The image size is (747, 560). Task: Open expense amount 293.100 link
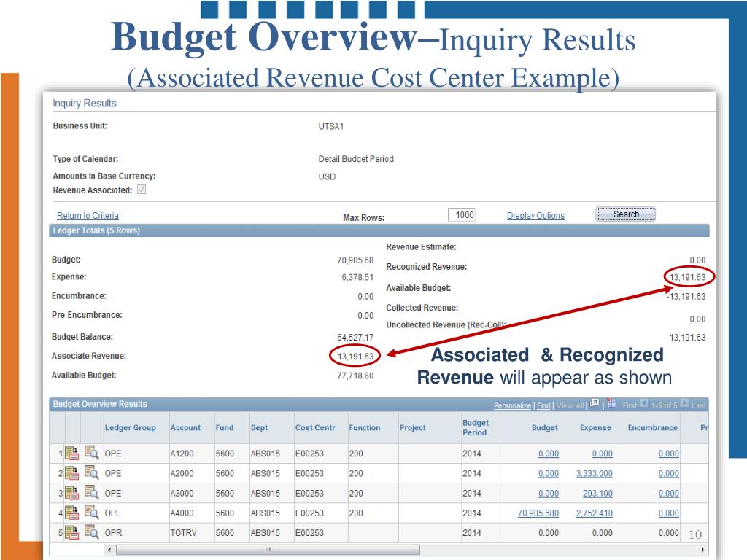[597, 494]
